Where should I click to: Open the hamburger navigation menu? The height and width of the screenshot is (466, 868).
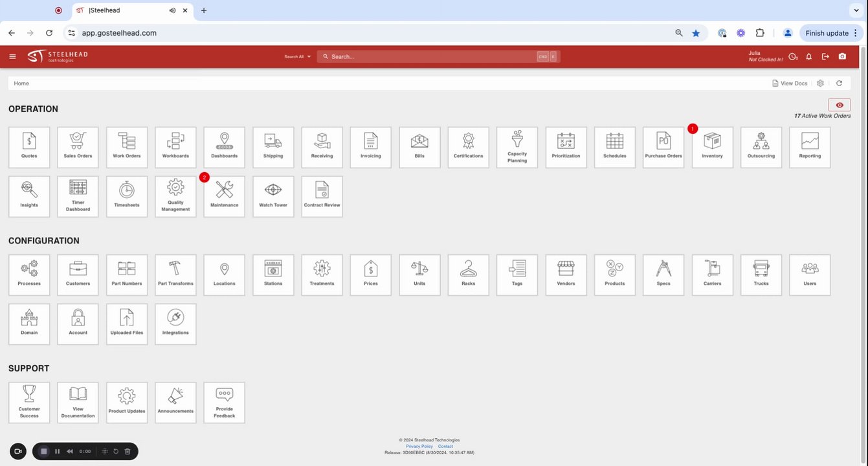tap(12, 57)
